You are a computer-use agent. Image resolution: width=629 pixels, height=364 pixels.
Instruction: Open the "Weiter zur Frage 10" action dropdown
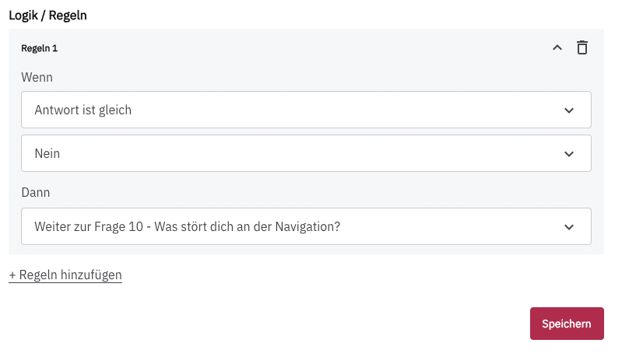pos(306,226)
